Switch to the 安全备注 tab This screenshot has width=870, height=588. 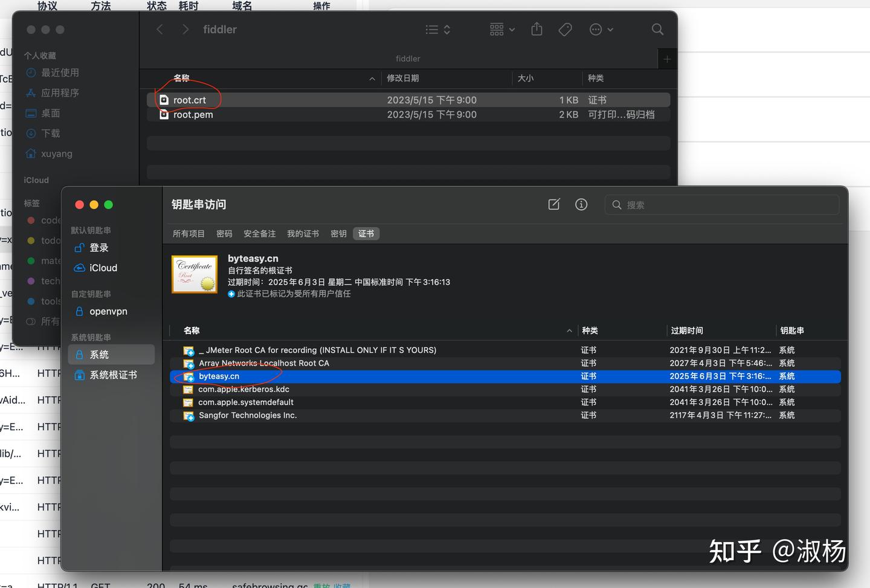tap(260, 233)
